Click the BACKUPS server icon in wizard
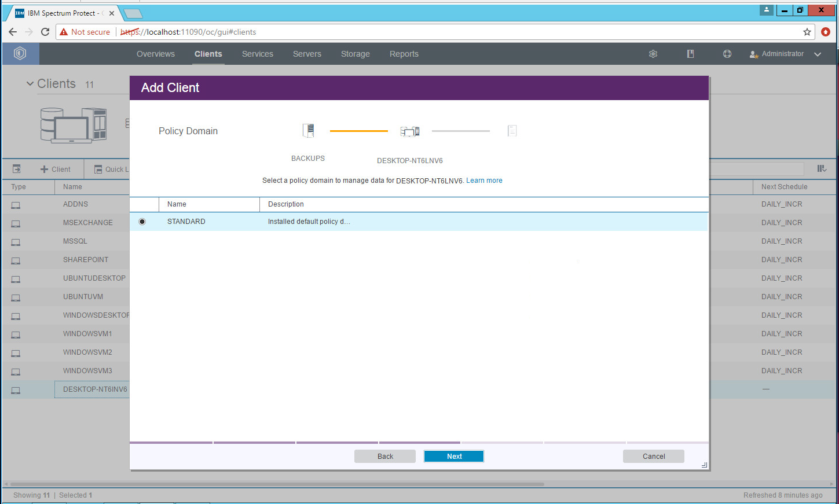839x504 pixels. point(308,131)
